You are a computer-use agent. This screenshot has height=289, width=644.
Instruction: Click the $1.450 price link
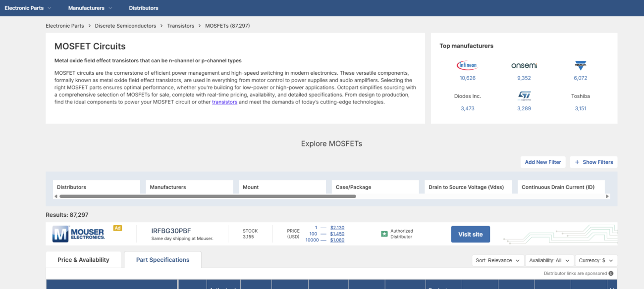[337, 234]
